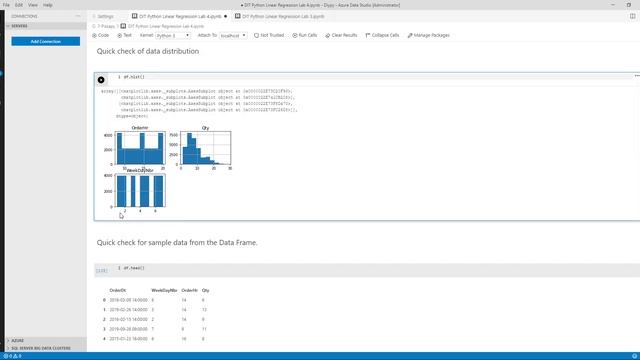
Task: Open the Kernel Python 3 dropdown
Action: click(173, 36)
